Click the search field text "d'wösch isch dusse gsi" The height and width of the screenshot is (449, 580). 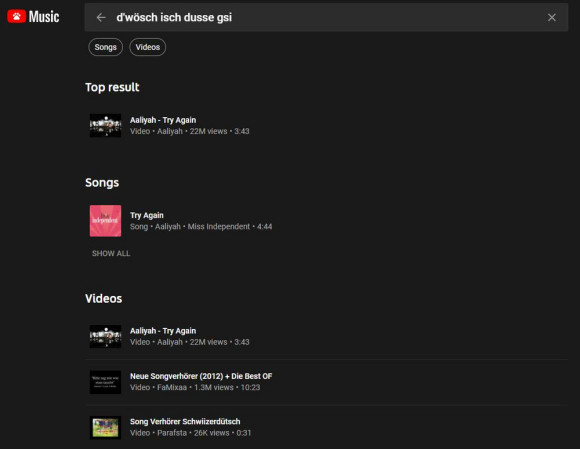(174, 17)
